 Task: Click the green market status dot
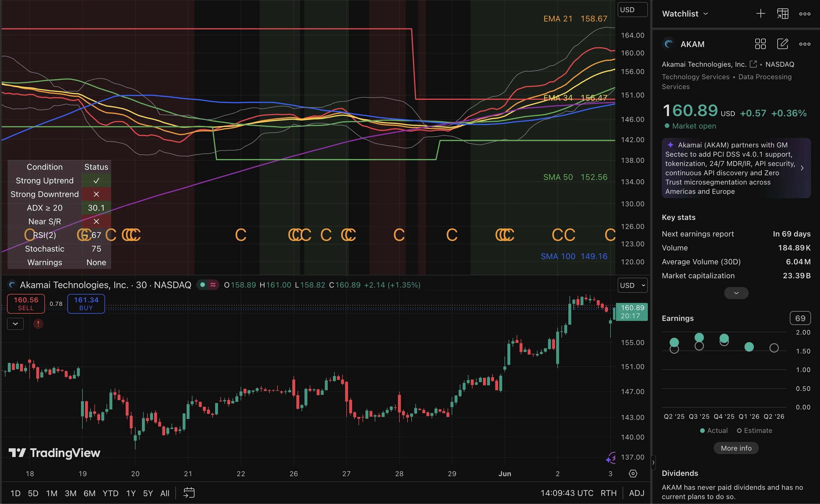click(202, 285)
